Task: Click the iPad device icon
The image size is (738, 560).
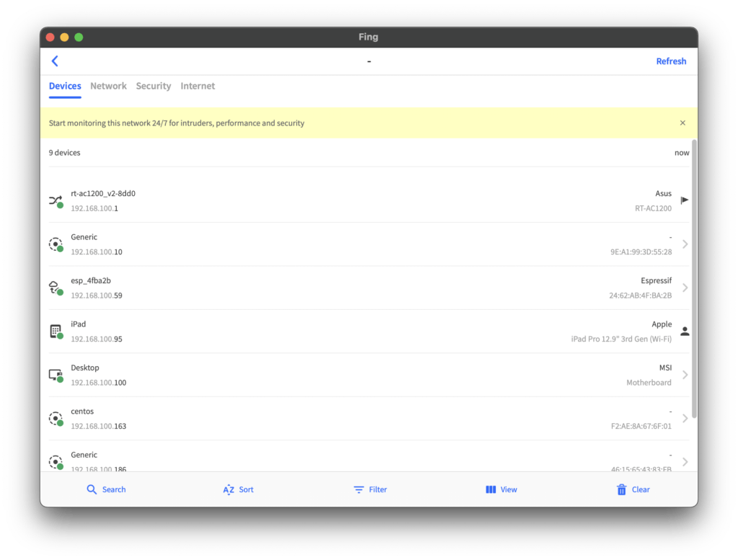Action: pos(55,332)
